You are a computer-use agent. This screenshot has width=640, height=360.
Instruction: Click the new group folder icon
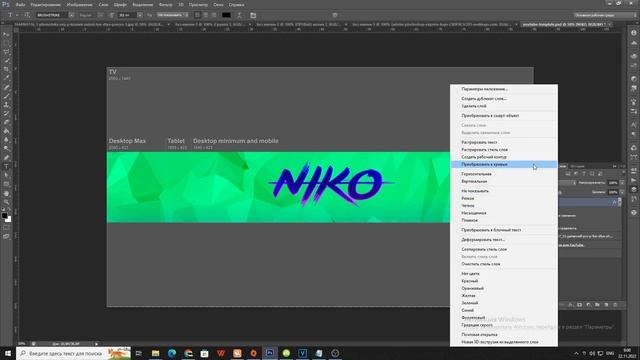coord(597,304)
